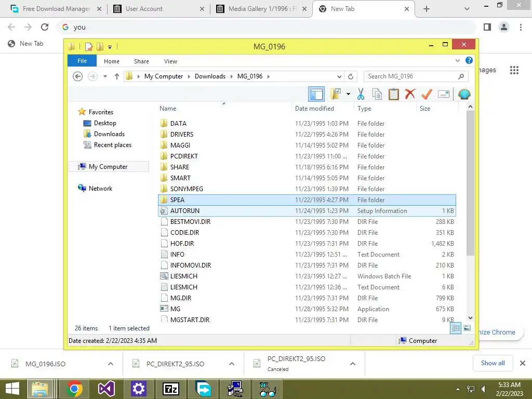Open the File menu

coord(82,61)
